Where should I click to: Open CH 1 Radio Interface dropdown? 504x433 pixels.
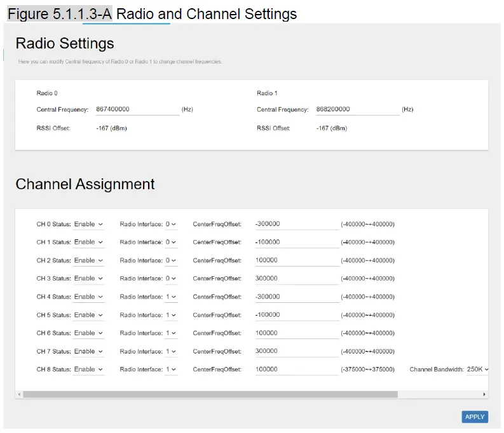click(170, 243)
